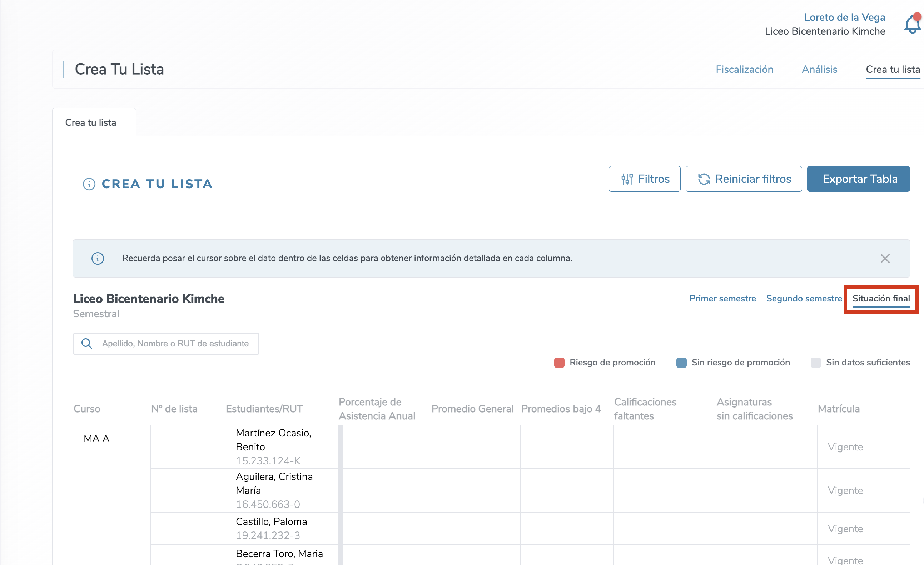The image size is (924, 565).
Task: Switch to Primer semestre view
Action: pyautogui.click(x=722, y=299)
